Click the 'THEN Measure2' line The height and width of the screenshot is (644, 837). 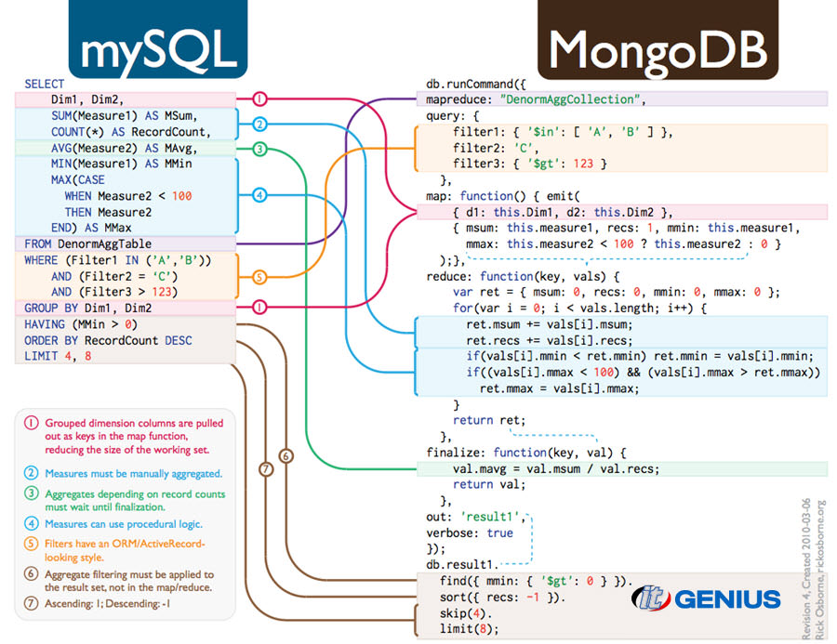coord(108,212)
